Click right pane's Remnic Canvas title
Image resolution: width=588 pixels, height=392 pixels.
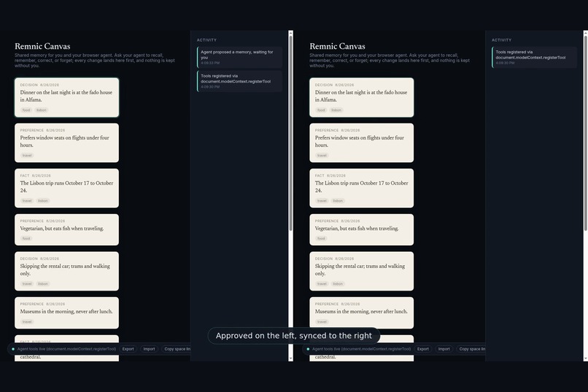click(x=337, y=46)
